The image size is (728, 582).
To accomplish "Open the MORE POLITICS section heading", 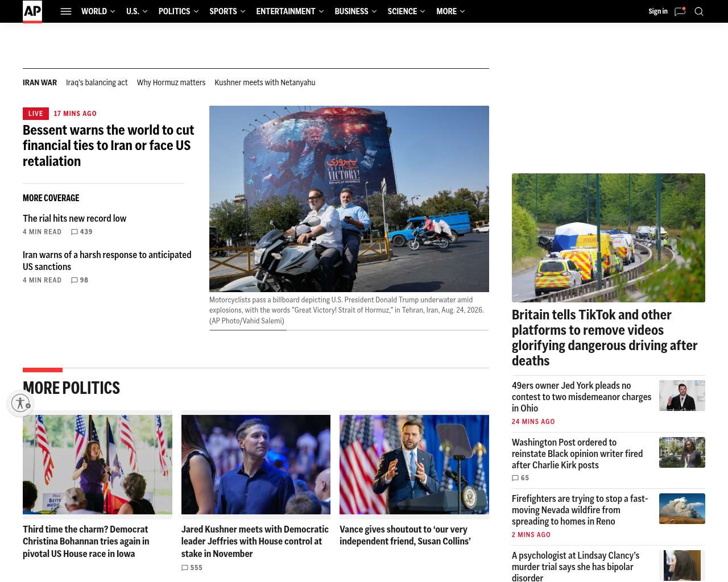I will [71, 388].
